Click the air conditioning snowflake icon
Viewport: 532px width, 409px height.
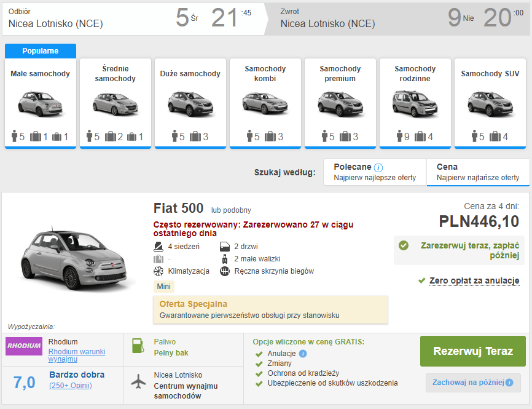pyautogui.click(x=158, y=271)
